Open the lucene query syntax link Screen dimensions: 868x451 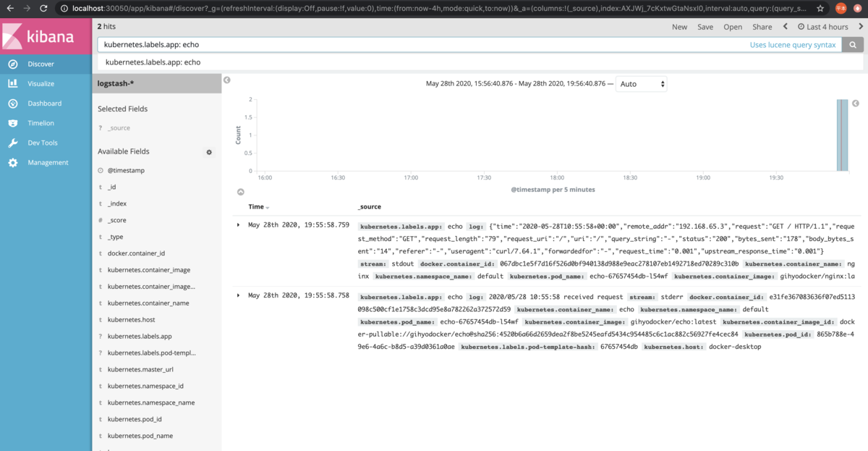793,45
